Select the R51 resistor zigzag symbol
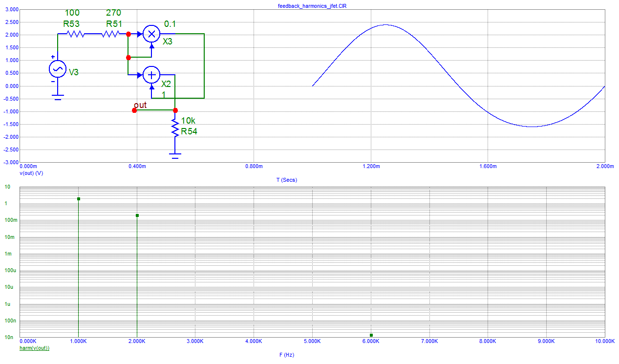The image size is (619, 364). [110, 34]
